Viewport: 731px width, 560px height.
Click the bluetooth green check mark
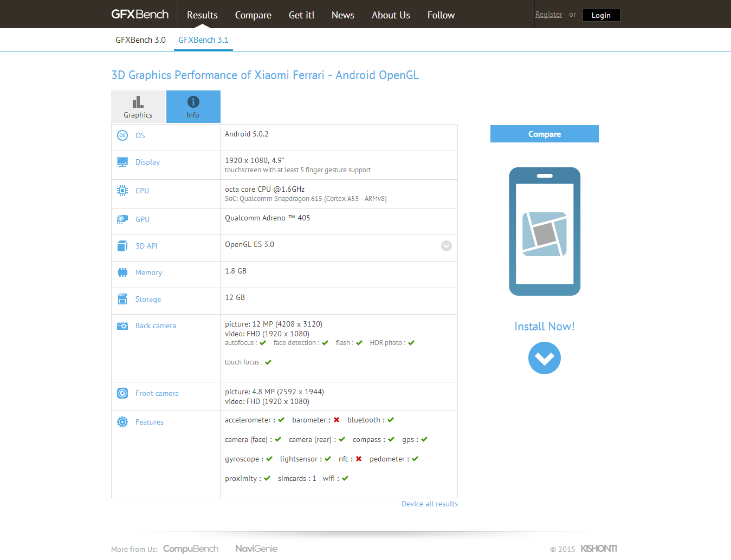click(x=391, y=420)
